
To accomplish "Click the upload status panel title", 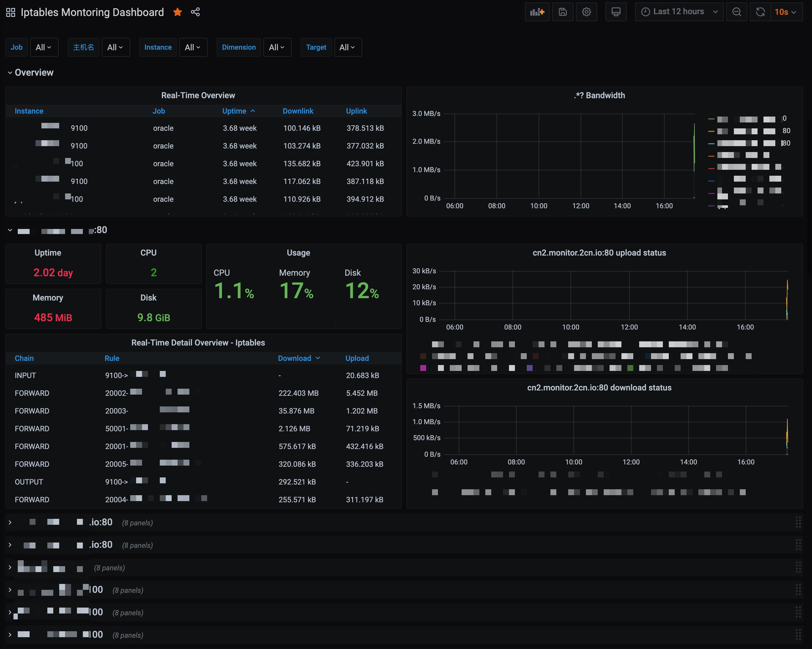I will (599, 253).
